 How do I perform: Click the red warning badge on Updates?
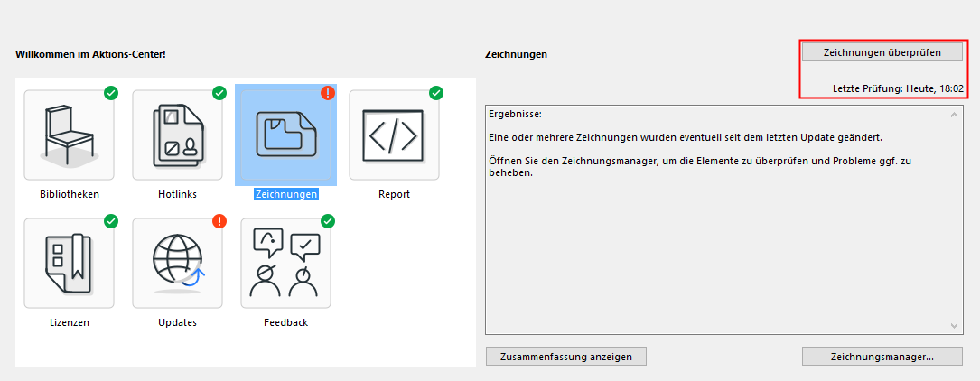pyautogui.click(x=219, y=221)
